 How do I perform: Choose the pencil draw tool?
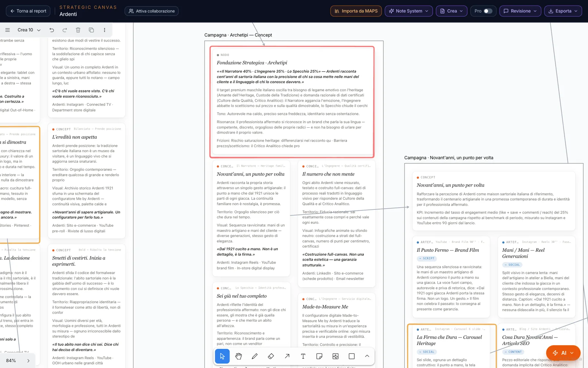[x=255, y=356]
